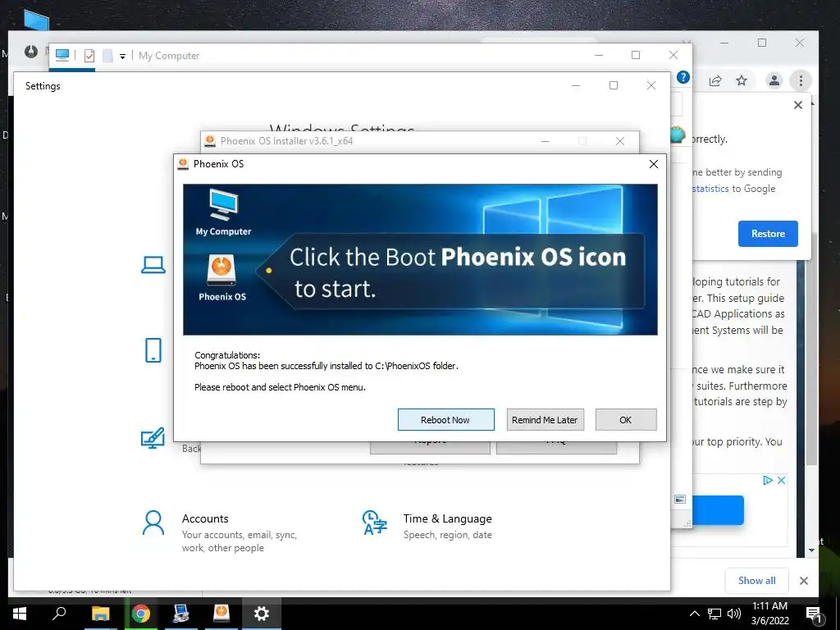Image resolution: width=840 pixels, height=630 pixels.
Task: Show hidden system tray icons
Action: [x=694, y=614]
